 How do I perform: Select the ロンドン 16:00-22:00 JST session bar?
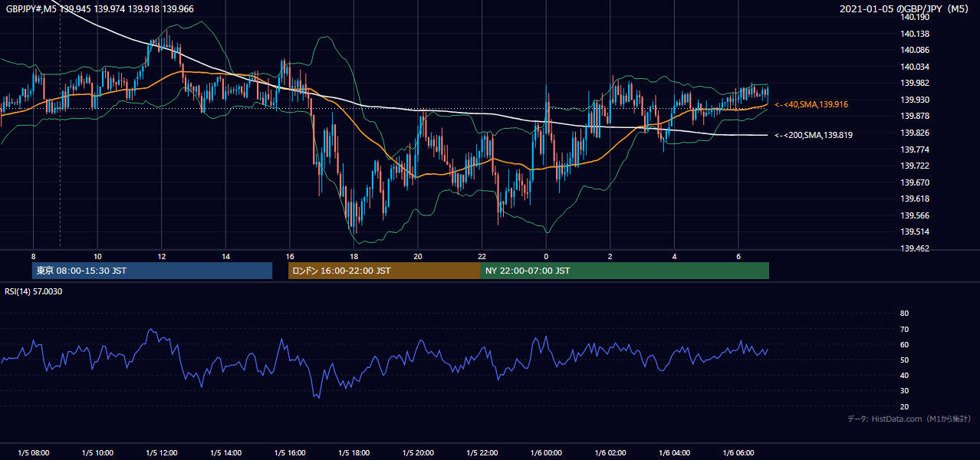[384, 271]
